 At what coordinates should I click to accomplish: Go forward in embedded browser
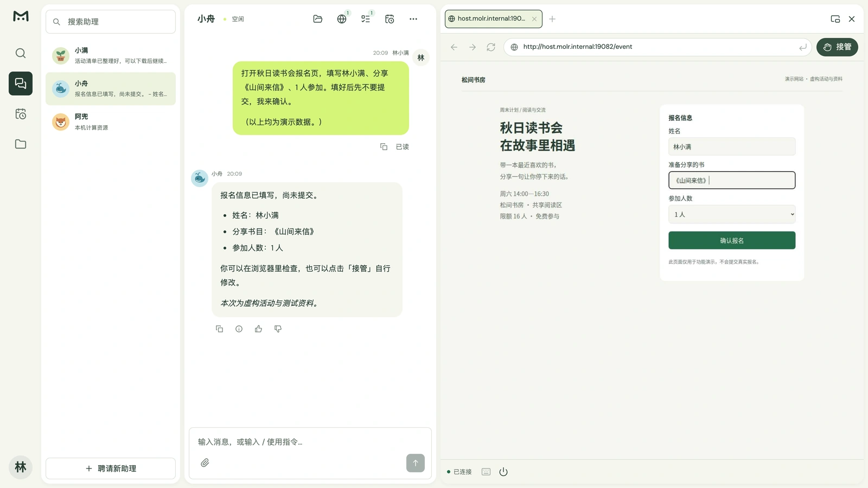(473, 47)
